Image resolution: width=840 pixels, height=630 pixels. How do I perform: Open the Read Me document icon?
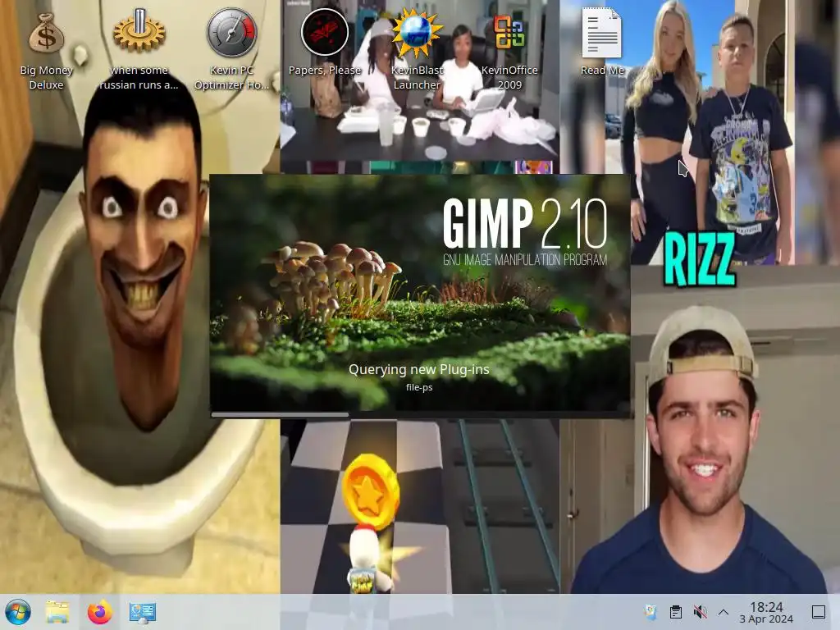(x=602, y=43)
